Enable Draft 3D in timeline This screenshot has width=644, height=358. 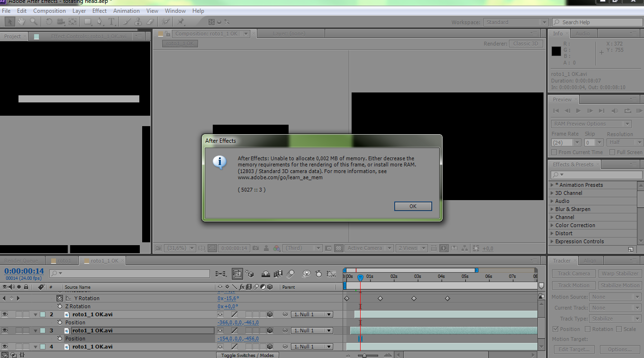[250, 274]
